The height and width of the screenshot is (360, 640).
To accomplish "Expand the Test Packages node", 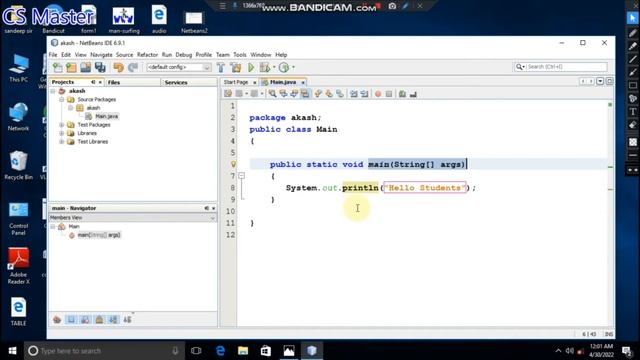I will (x=62, y=125).
